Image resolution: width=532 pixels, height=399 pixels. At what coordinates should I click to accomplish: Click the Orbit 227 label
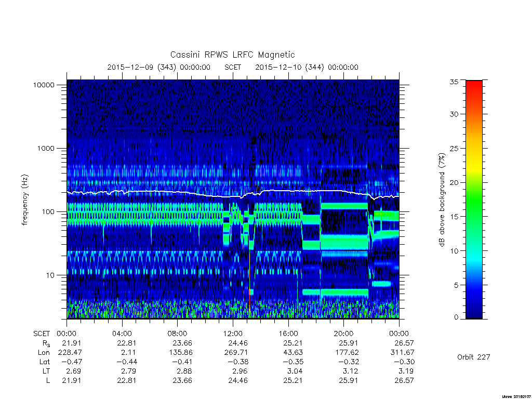click(x=474, y=357)
